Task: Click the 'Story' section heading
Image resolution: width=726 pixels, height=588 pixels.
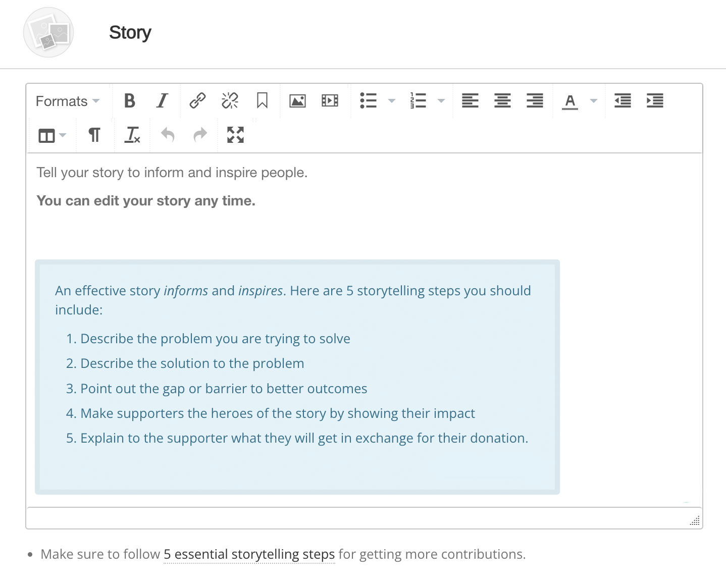Action: click(x=130, y=33)
